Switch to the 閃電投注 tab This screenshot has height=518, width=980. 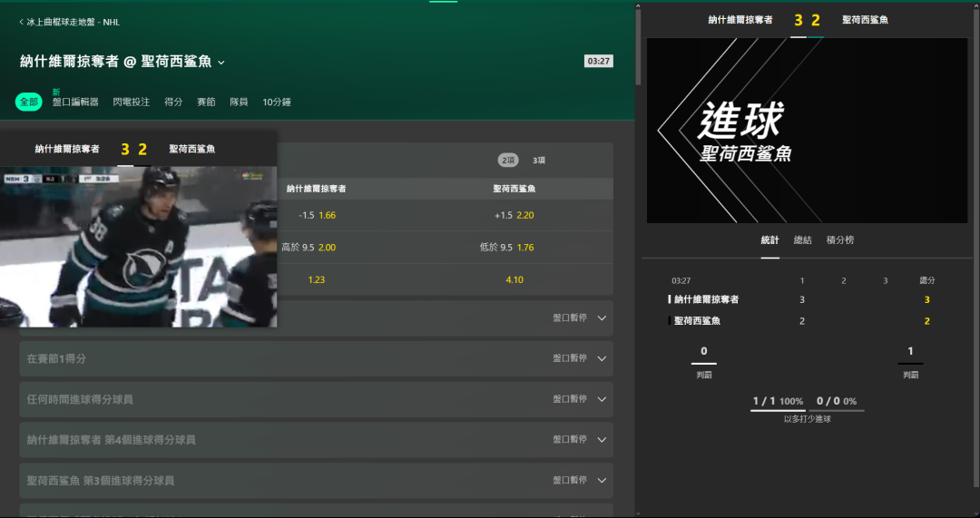[132, 103]
